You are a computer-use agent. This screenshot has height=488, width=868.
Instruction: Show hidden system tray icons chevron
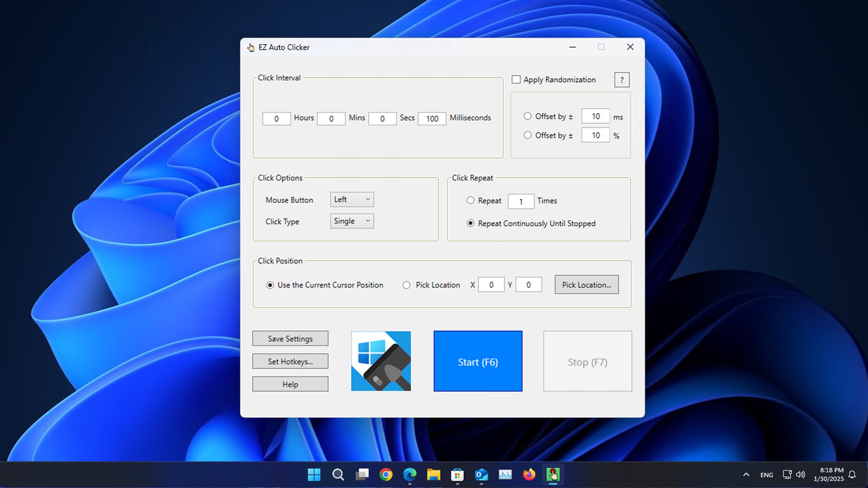click(x=746, y=475)
